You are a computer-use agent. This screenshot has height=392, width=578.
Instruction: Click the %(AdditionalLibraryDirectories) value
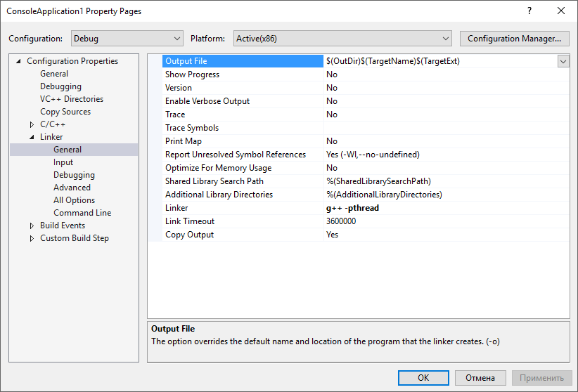point(384,195)
